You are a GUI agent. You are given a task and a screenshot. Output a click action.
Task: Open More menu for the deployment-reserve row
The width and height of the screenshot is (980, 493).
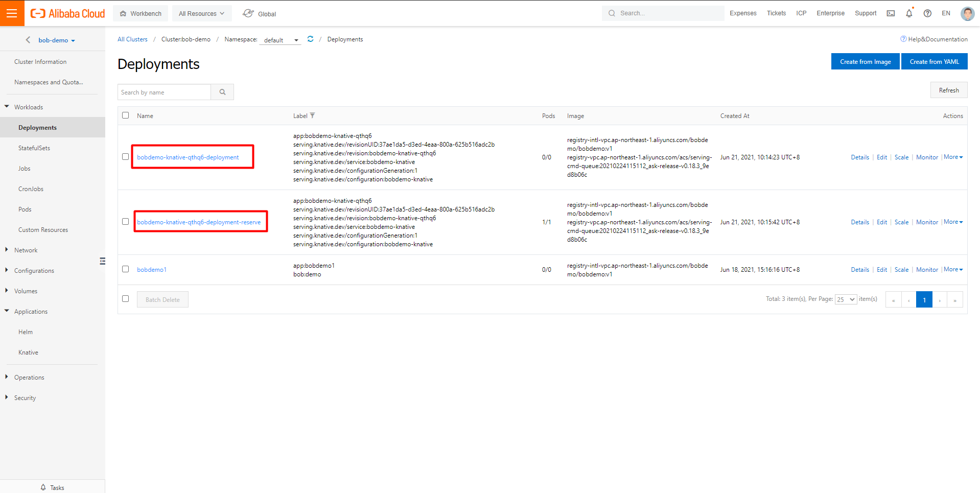[953, 222]
